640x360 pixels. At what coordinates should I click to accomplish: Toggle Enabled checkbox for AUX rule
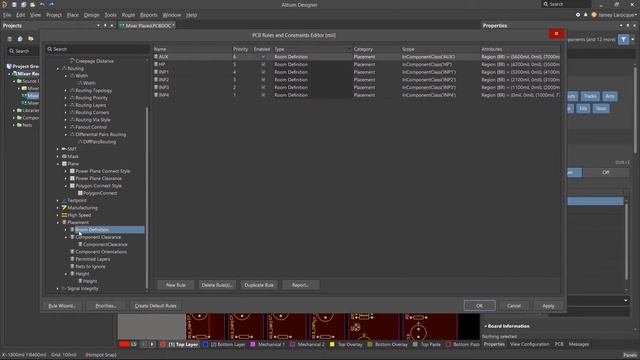(263, 57)
